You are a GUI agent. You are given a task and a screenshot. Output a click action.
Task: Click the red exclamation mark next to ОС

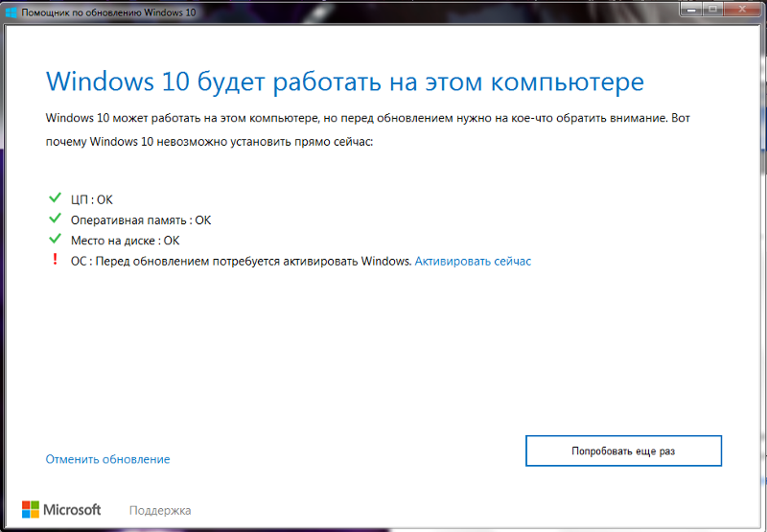click(x=55, y=259)
